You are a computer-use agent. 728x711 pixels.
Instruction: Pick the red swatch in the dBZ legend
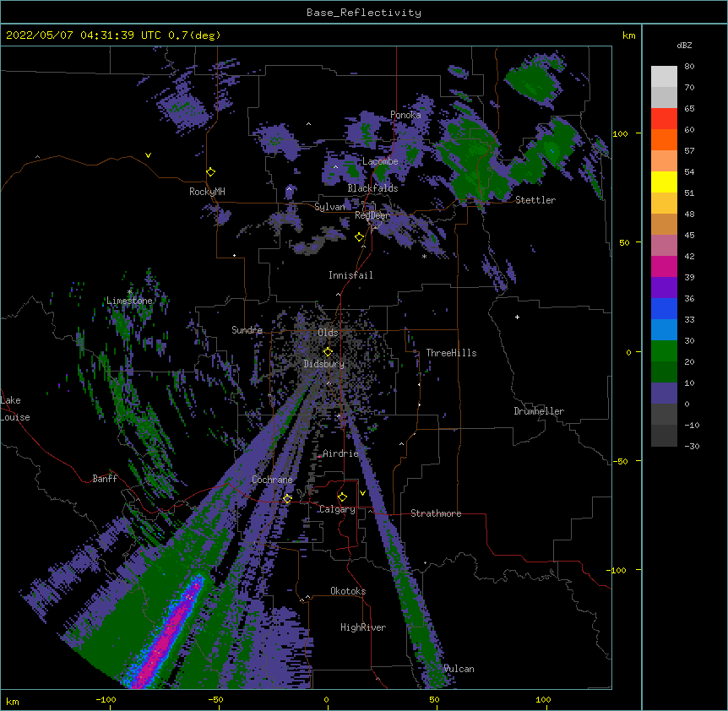(664, 118)
